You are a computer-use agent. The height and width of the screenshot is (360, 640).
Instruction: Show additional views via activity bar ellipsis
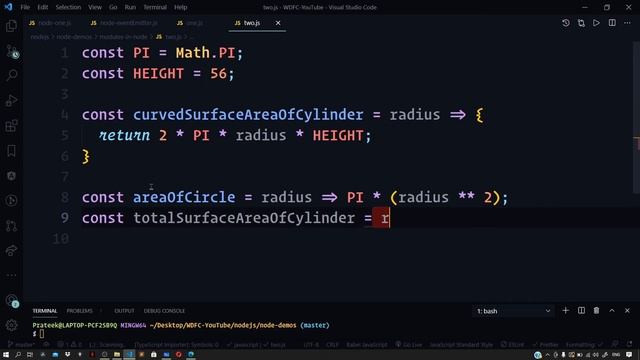(x=11, y=275)
